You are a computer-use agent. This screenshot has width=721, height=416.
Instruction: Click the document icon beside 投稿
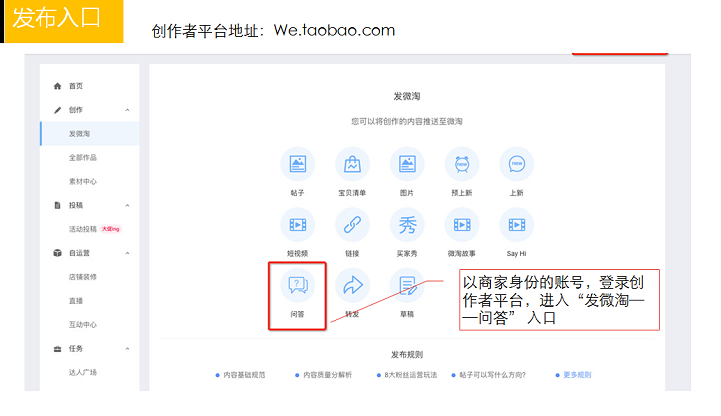(57, 205)
